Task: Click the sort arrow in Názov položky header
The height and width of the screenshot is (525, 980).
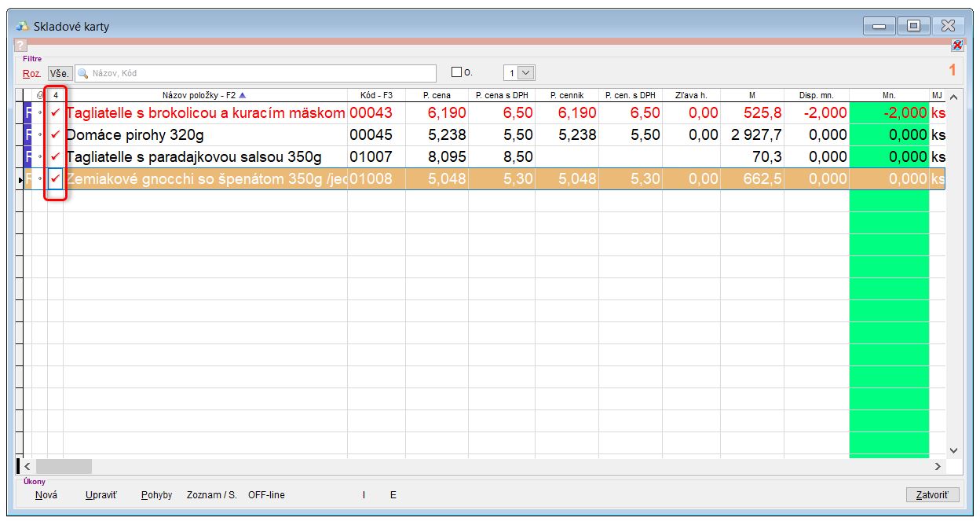Action: coord(243,95)
